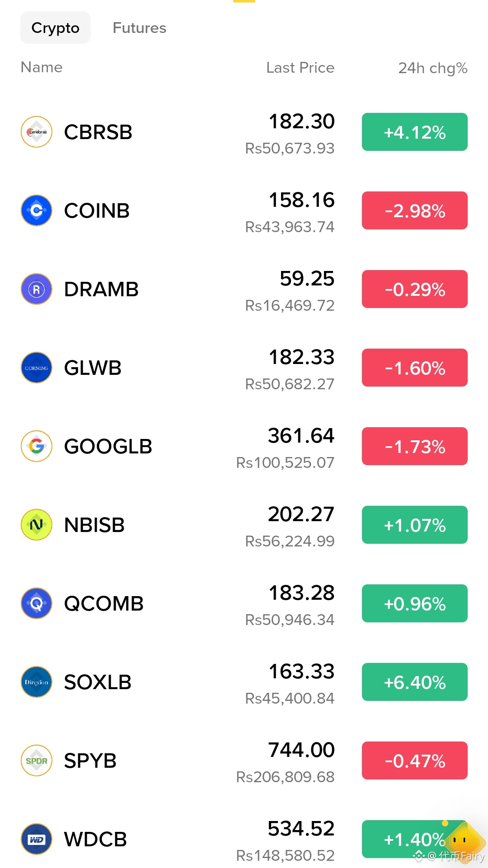Image resolution: width=488 pixels, height=868 pixels.
Task: Sort list by Name column header
Action: tap(42, 67)
